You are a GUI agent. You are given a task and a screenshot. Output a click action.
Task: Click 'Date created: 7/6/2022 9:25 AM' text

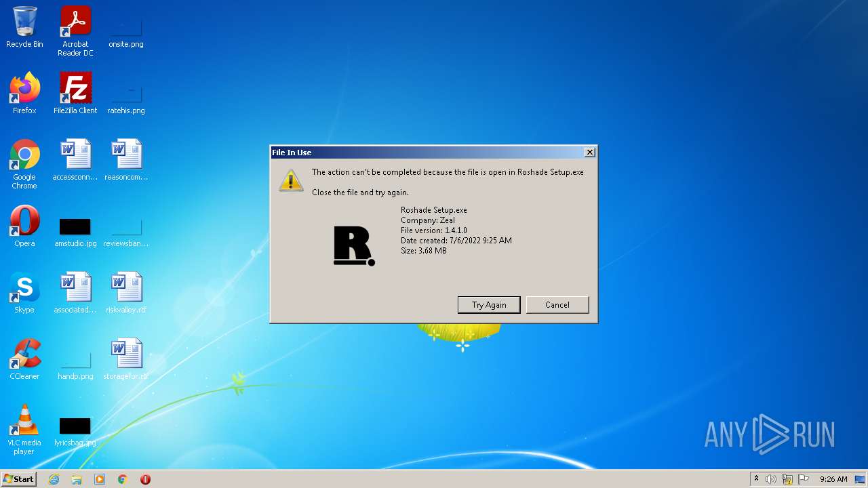pyautogui.click(x=456, y=241)
